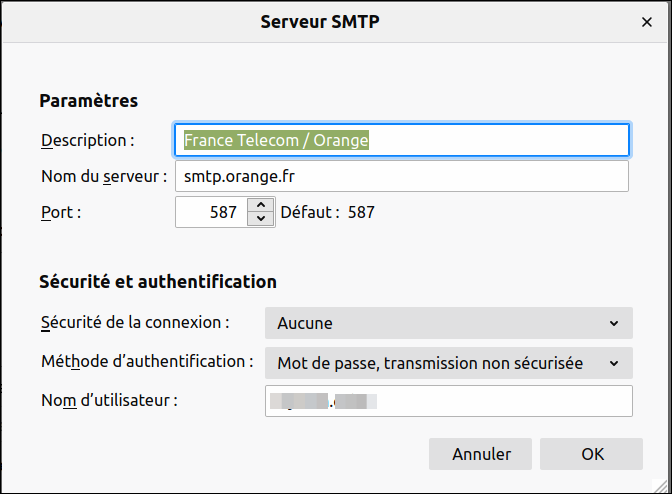Decrease the port number with down arrow

pyautogui.click(x=261, y=219)
